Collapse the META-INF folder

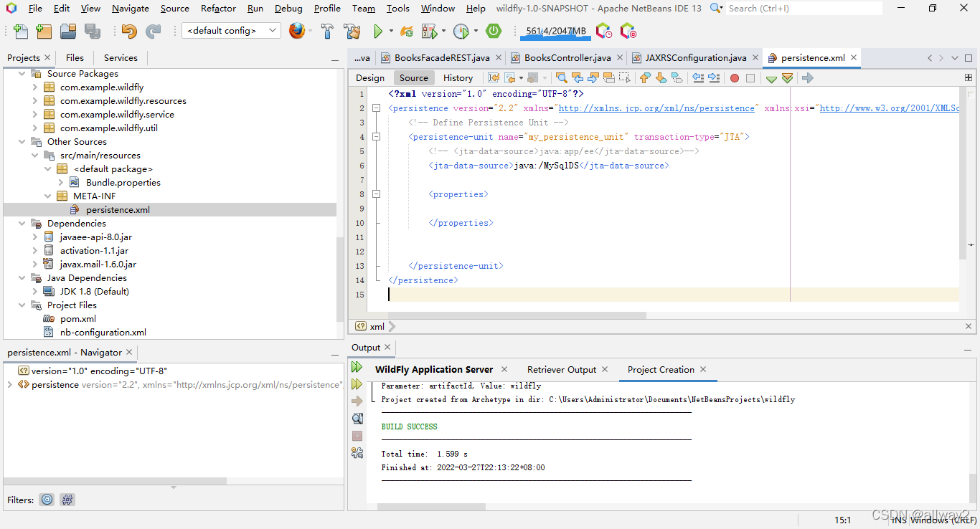pos(48,196)
